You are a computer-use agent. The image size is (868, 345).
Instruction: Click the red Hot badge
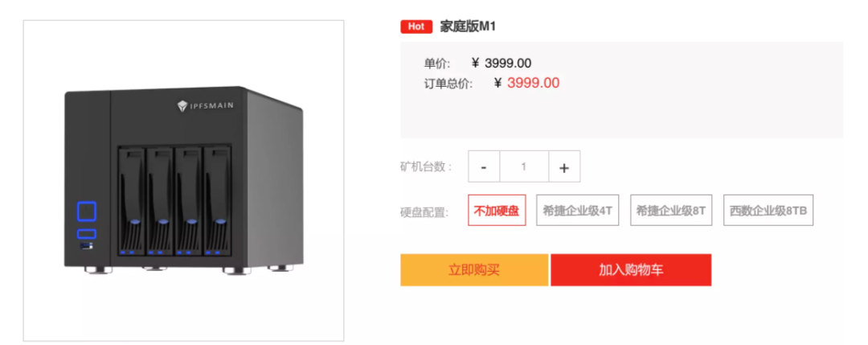416,26
